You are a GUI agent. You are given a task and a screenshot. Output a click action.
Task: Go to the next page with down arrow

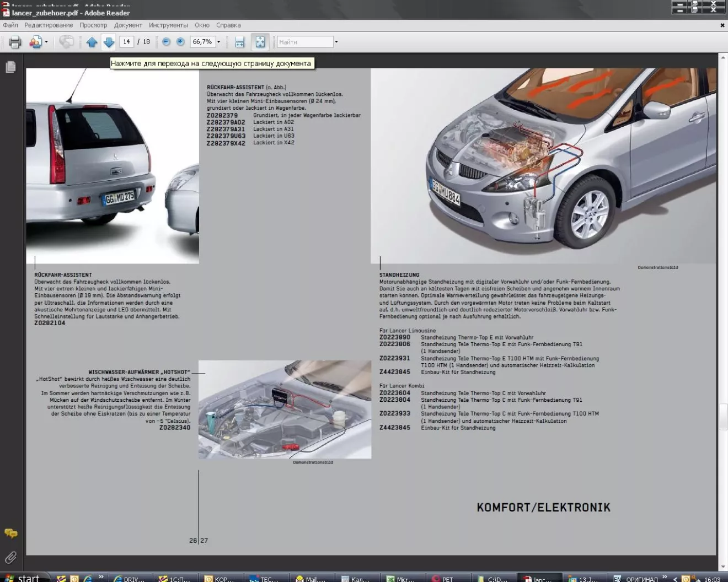(x=109, y=42)
